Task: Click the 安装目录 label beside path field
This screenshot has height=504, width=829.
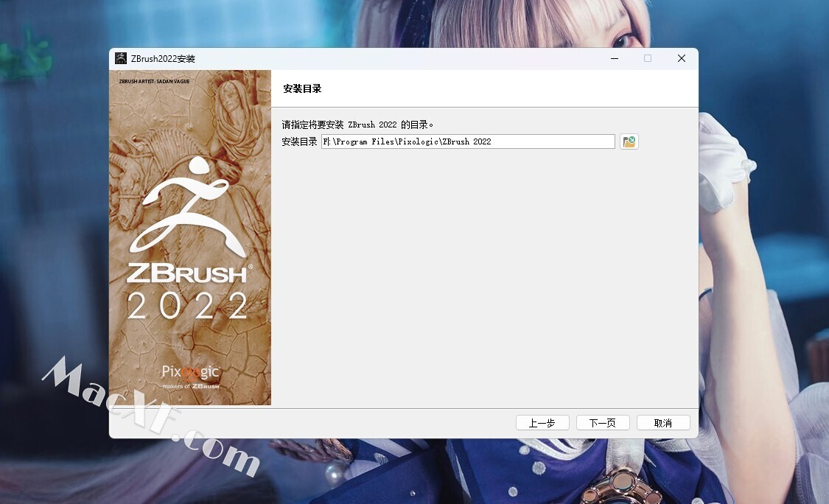Action: [x=299, y=141]
